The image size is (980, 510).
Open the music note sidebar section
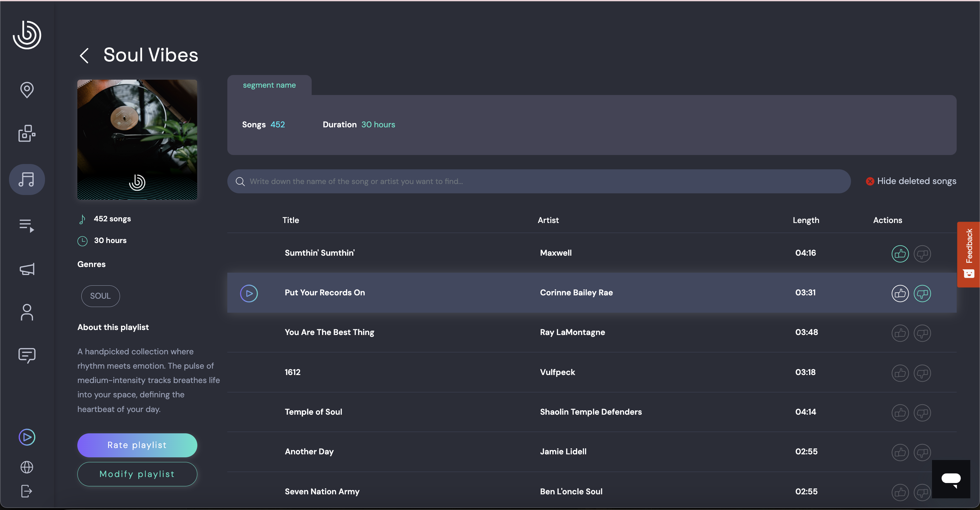point(27,180)
